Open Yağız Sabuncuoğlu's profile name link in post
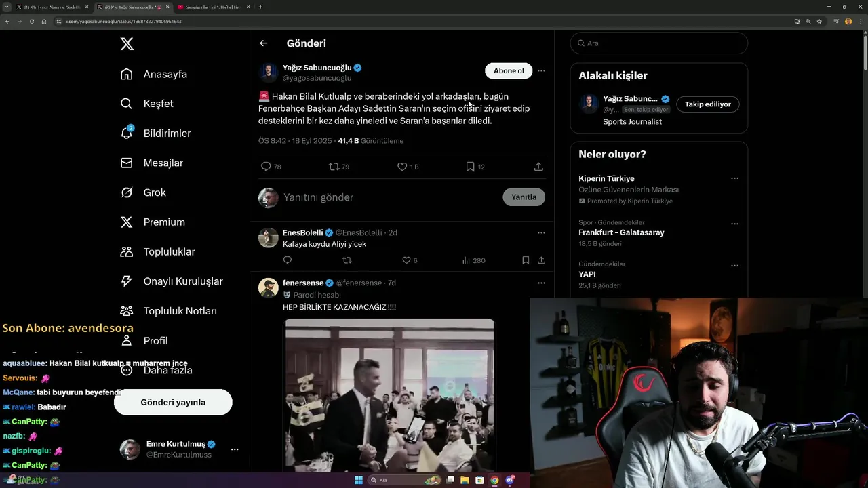 (x=317, y=68)
